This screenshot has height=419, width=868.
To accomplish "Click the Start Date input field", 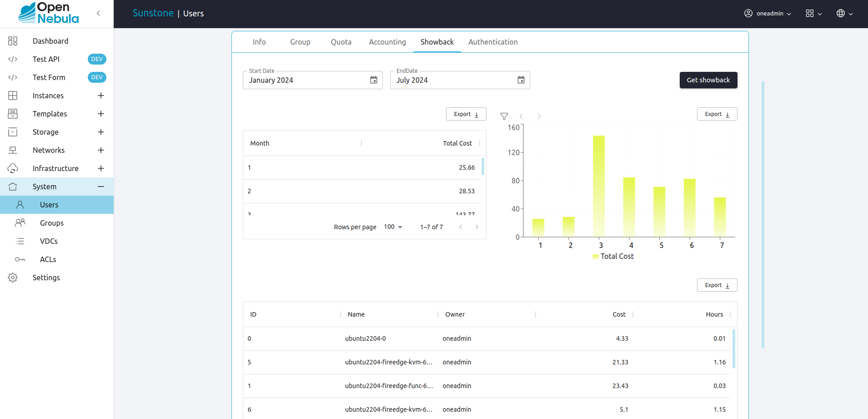I will [313, 80].
